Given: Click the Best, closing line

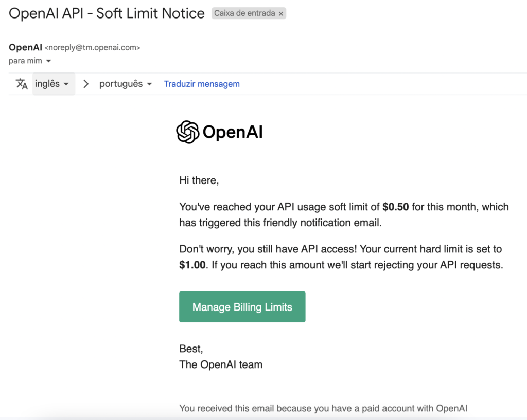Looking at the screenshot, I should tap(191, 349).
